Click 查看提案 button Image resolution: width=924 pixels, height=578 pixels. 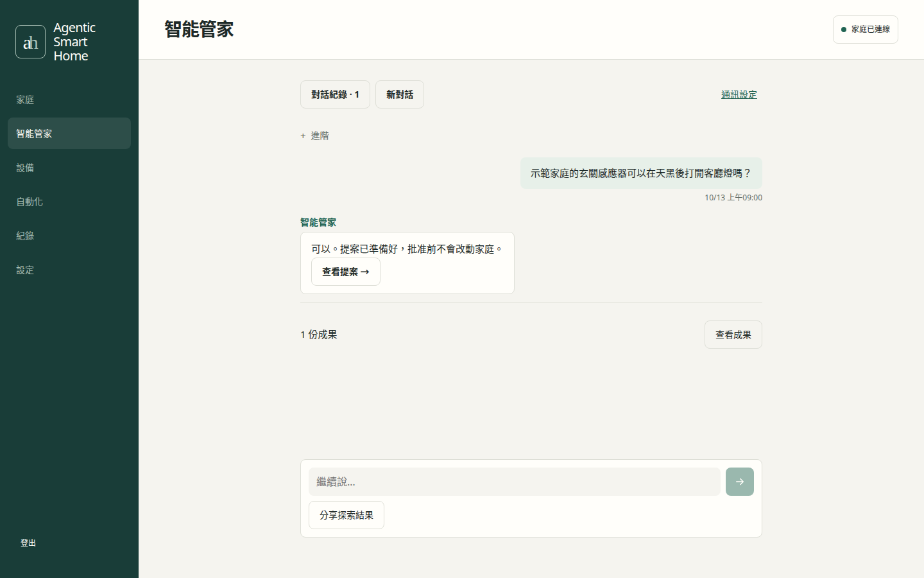pos(346,272)
